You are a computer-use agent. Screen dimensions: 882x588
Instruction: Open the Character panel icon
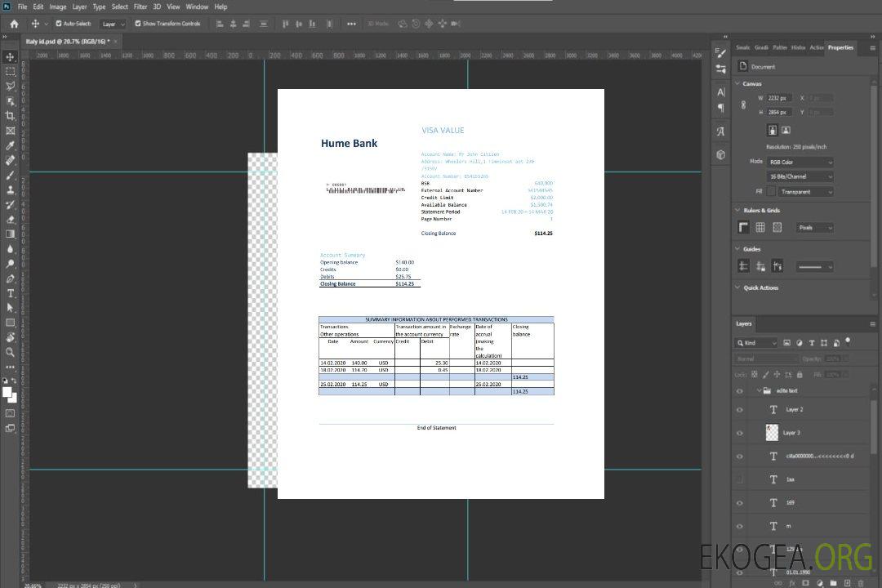pyautogui.click(x=721, y=92)
